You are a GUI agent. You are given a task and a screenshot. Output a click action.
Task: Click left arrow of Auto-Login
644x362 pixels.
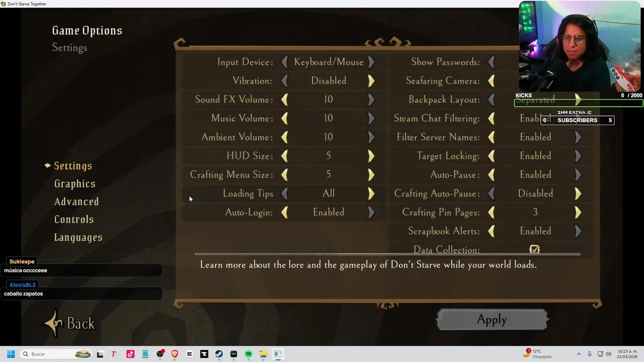[285, 213]
